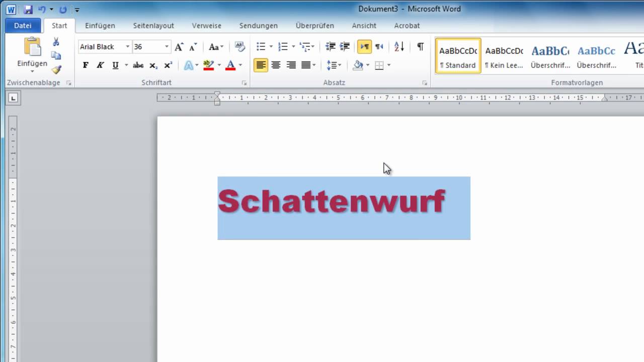Toggle superscript x² formatting
Image resolution: width=644 pixels, height=362 pixels.
point(169,65)
